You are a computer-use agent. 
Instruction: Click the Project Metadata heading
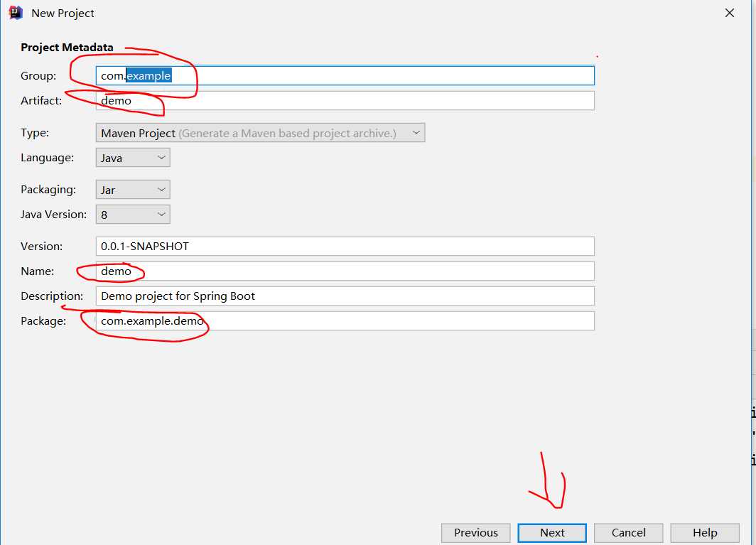pyautogui.click(x=67, y=48)
